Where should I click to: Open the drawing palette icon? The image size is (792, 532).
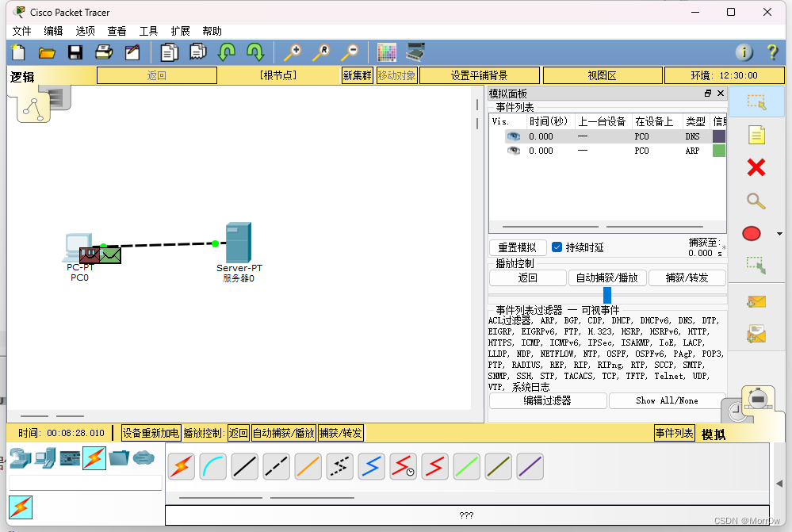pos(386,52)
